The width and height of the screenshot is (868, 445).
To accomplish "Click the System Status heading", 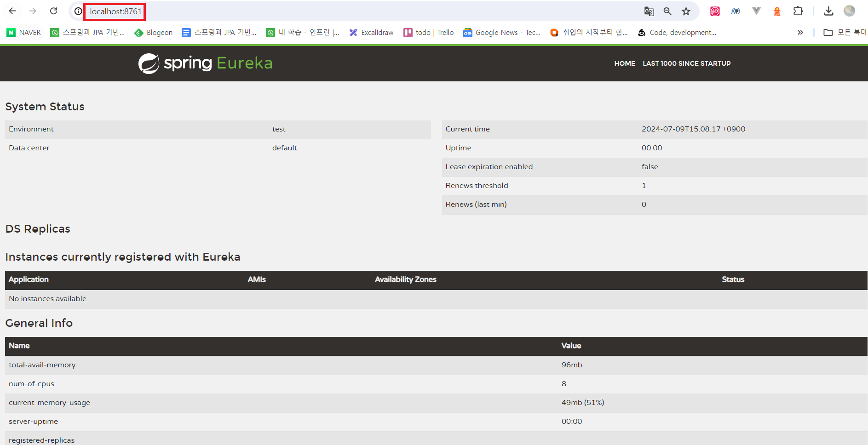I will tap(45, 107).
